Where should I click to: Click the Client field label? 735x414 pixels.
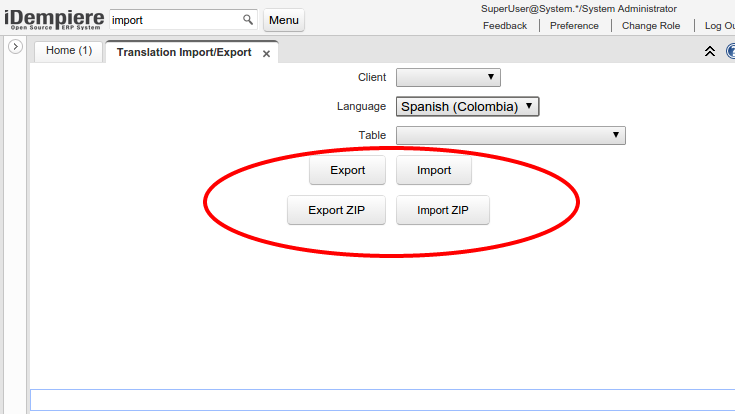pyautogui.click(x=372, y=77)
